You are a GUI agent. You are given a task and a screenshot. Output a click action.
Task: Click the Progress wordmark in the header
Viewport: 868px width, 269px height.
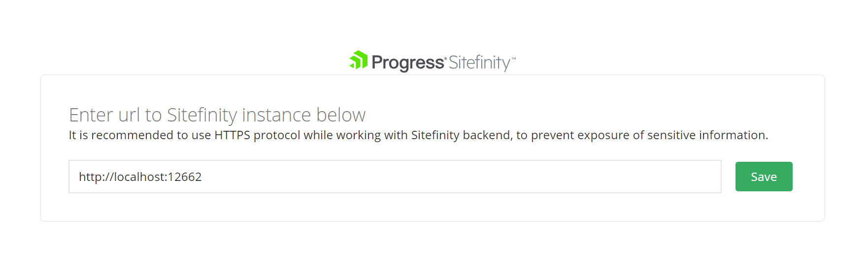tap(407, 62)
